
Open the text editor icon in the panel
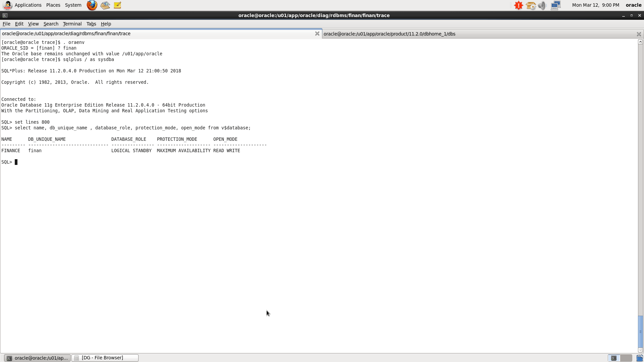117,5
